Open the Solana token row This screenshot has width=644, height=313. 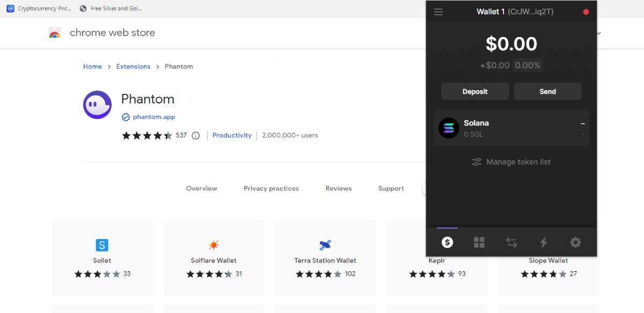click(x=511, y=128)
